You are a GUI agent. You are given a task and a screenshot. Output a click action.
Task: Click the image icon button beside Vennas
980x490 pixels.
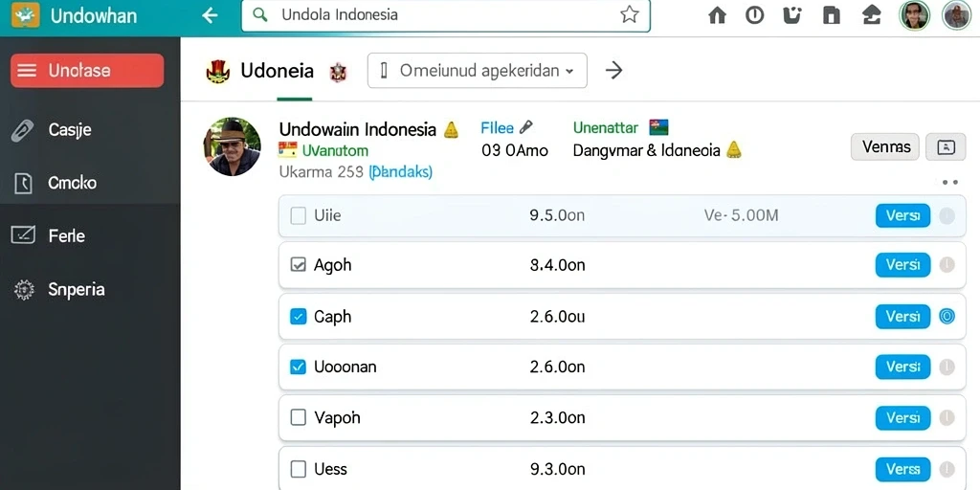946,146
